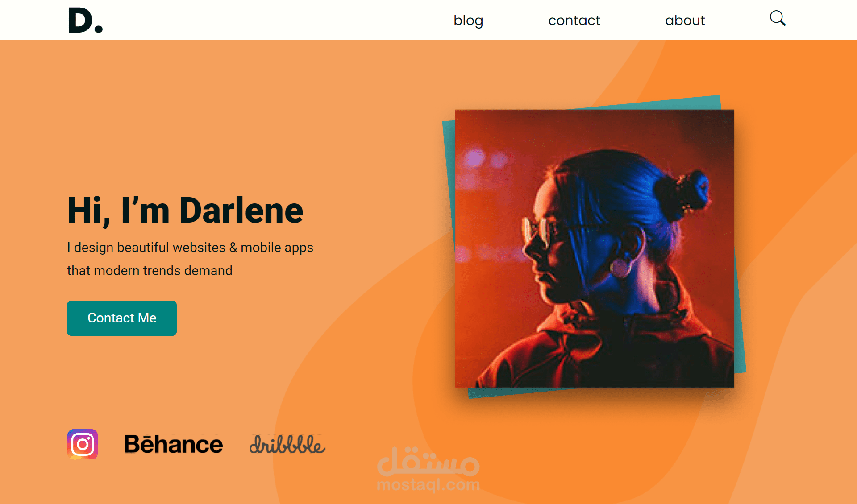Open the Dribbble script logo
This screenshot has height=504, width=857.
click(287, 444)
